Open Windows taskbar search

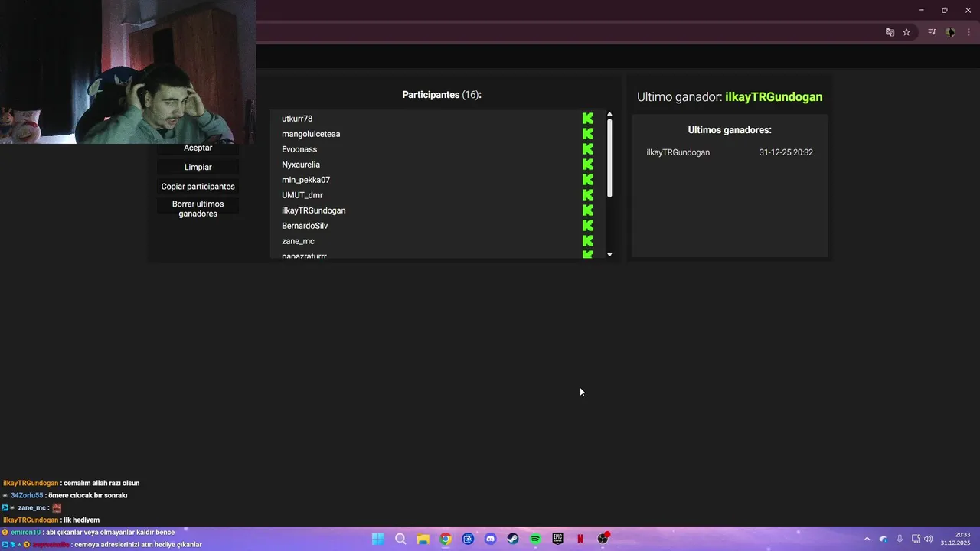tap(400, 539)
